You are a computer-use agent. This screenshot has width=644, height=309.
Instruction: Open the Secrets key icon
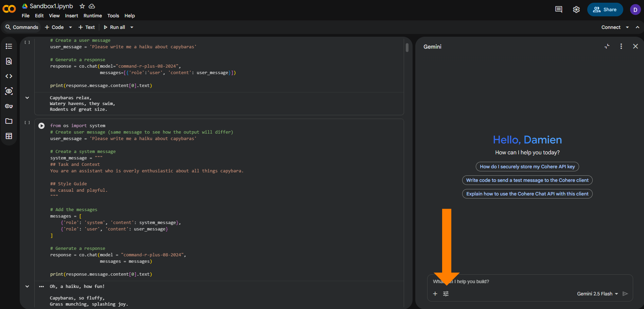(x=9, y=106)
